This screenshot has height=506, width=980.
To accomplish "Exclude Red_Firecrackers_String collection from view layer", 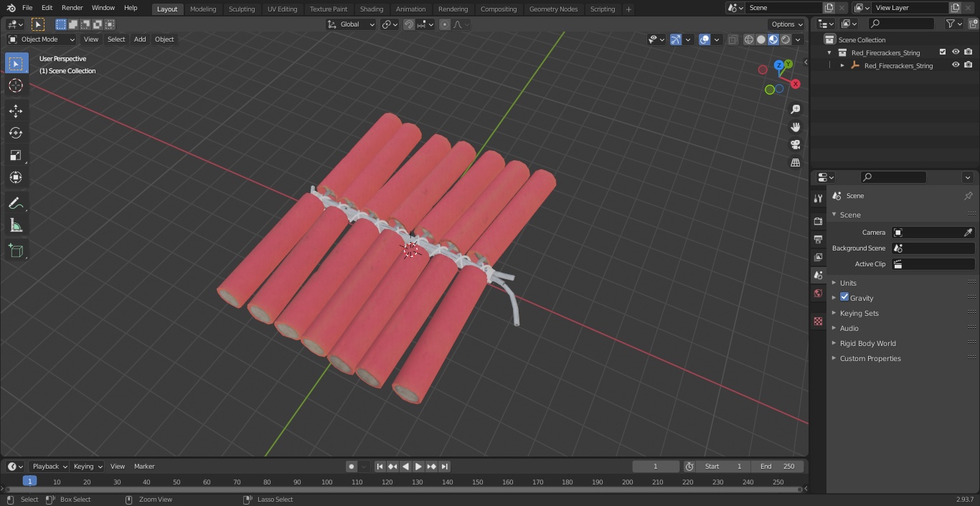I will 943,52.
